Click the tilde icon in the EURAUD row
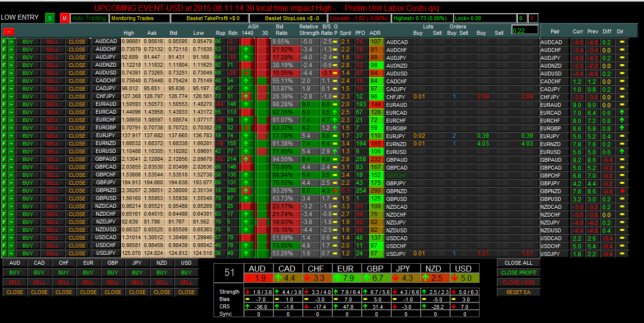Image resolution: width=644 pixels, height=323 pixels. (x=11, y=104)
